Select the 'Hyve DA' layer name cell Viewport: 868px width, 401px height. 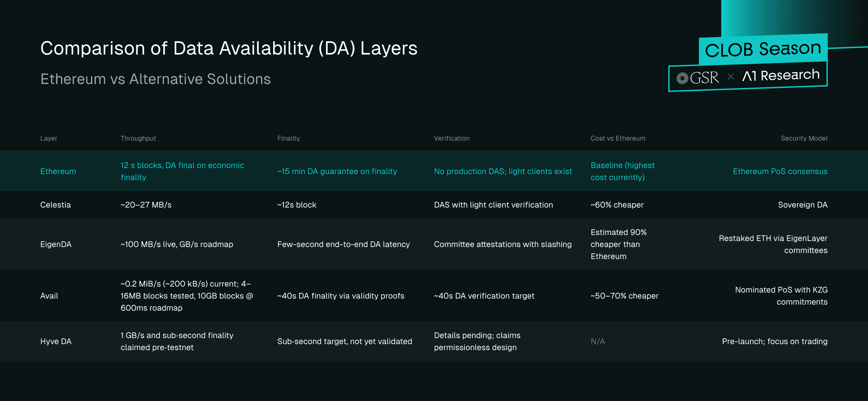point(56,341)
